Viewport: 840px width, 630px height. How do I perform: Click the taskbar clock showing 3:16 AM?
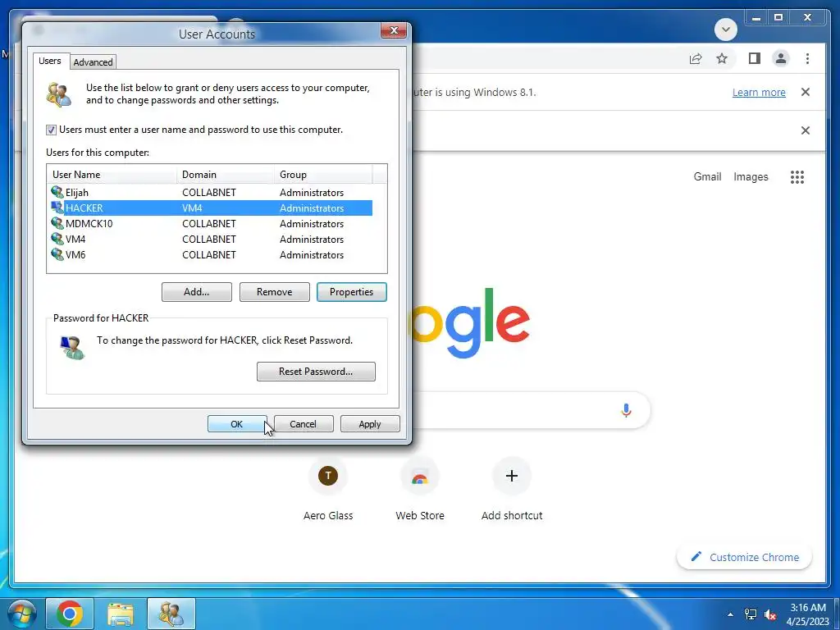(808, 608)
